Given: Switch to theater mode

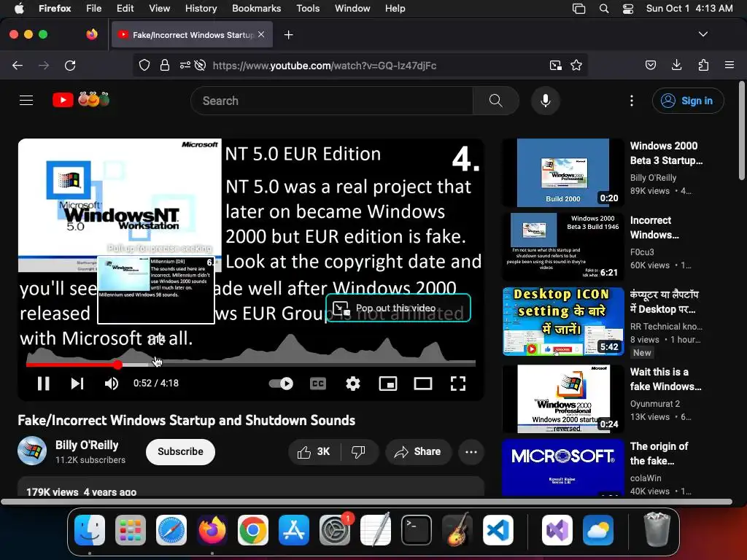Looking at the screenshot, I should 423,384.
